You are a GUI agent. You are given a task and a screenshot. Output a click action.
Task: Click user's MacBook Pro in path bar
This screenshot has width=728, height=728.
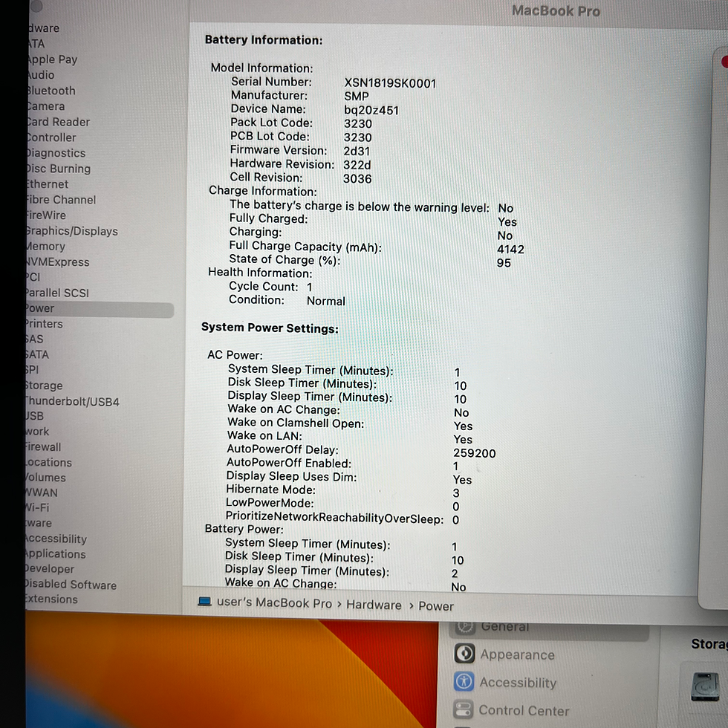click(274, 602)
